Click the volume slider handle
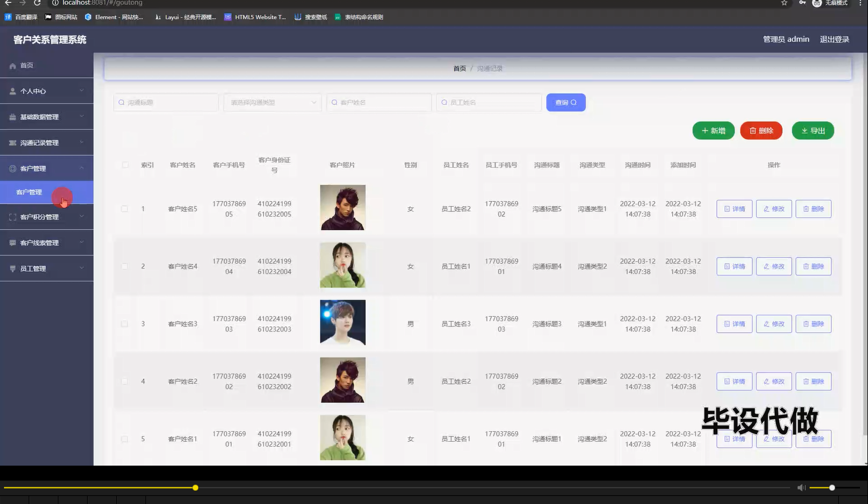Viewport: 868px width, 504px height. pos(832,488)
